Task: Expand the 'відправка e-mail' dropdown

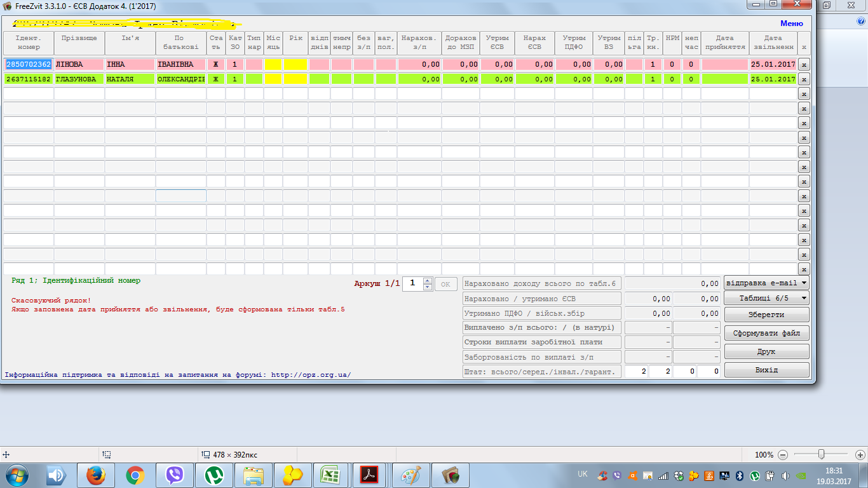Action: [x=766, y=283]
